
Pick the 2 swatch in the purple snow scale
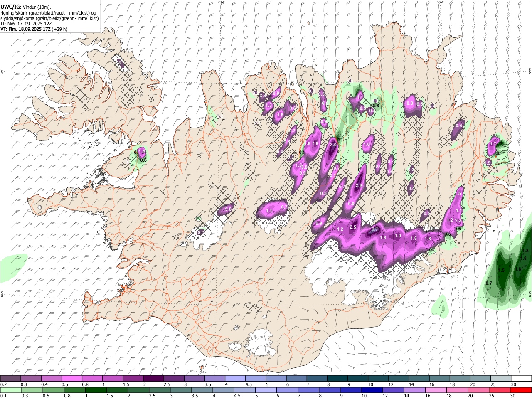pyautogui.click(x=153, y=378)
